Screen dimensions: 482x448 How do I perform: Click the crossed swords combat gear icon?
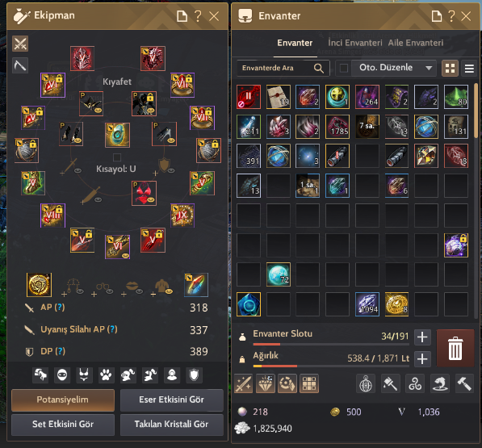coord(20,44)
